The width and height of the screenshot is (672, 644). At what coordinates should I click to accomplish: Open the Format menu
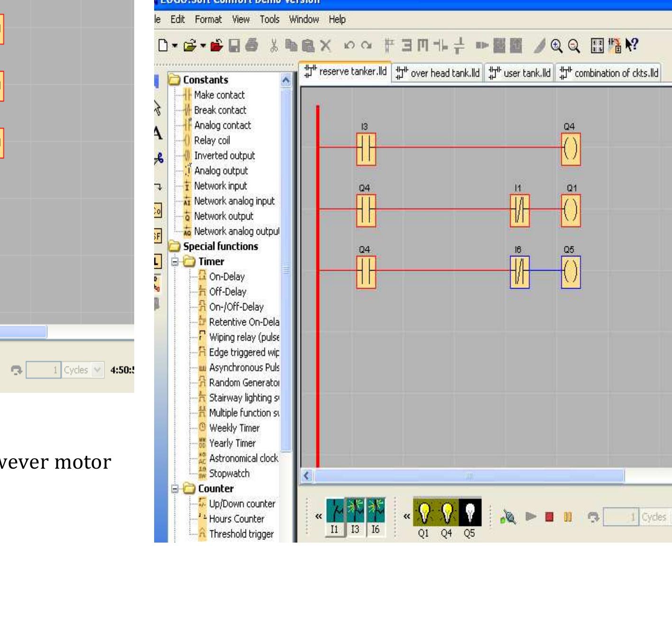(208, 19)
